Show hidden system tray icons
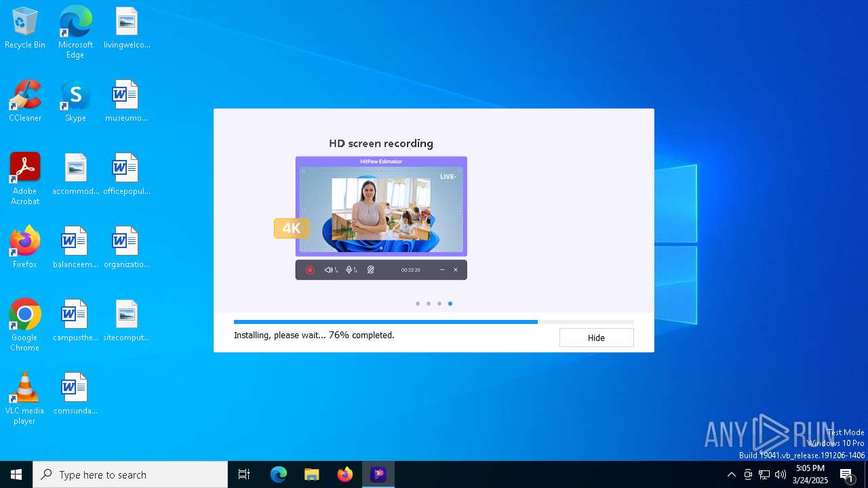This screenshot has height=488, width=868. (x=731, y=474)
